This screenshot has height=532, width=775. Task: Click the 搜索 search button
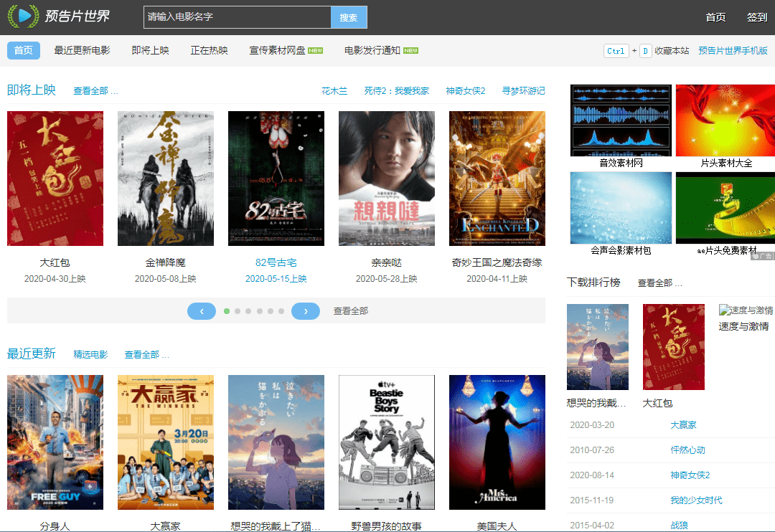[x=349, y=17]
